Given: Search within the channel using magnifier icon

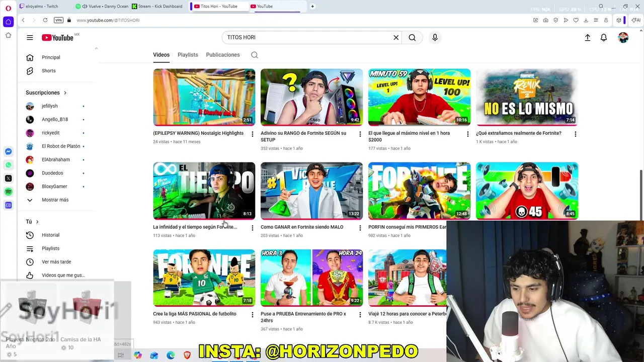Looking at the screenshot, I should point(255,55).
